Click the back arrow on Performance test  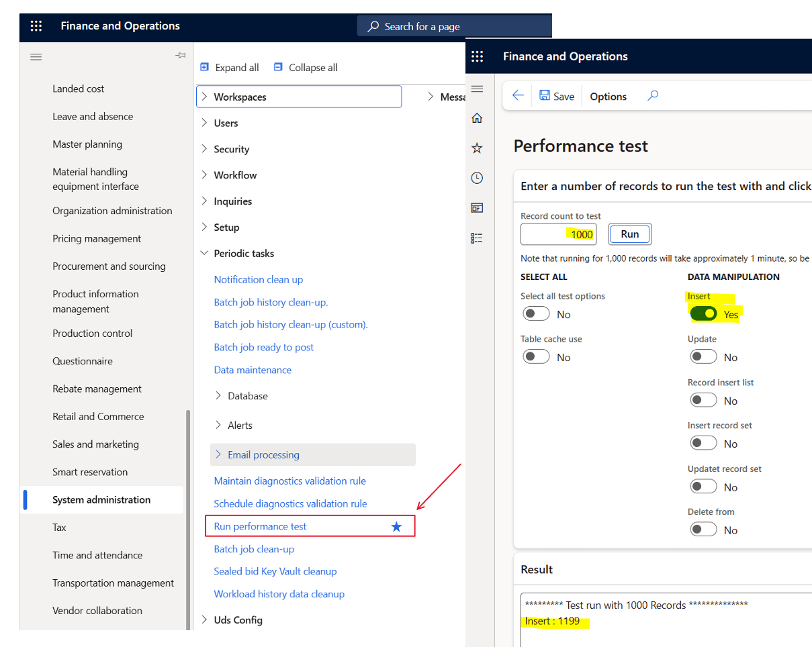tap(518, 96)
